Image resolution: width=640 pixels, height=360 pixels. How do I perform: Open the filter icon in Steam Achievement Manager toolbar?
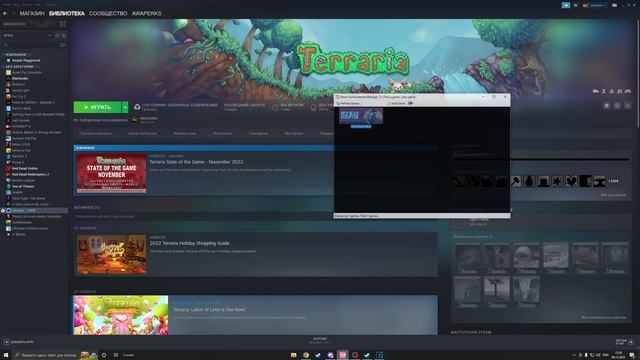click(411, 103)
